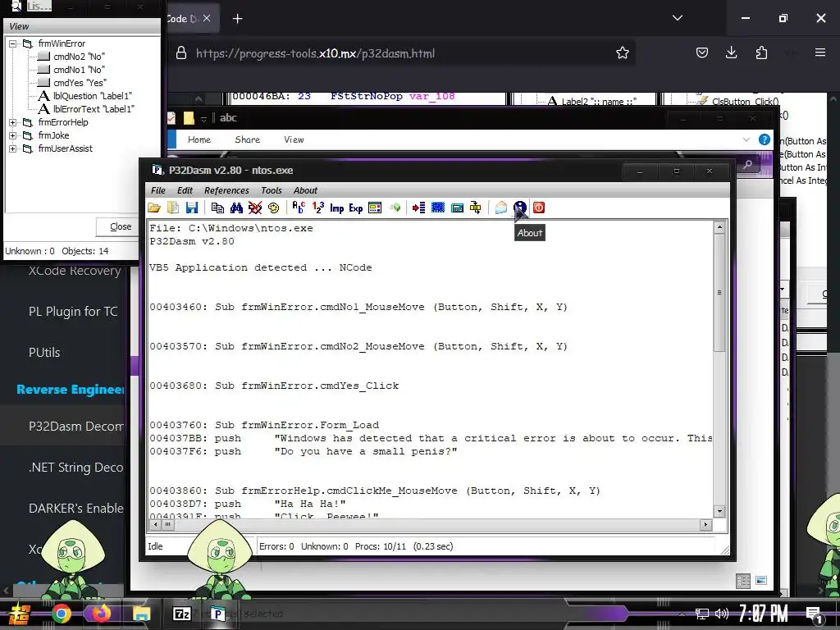
Task: Expand the frmUserAssist tree node
Action: 12,149
